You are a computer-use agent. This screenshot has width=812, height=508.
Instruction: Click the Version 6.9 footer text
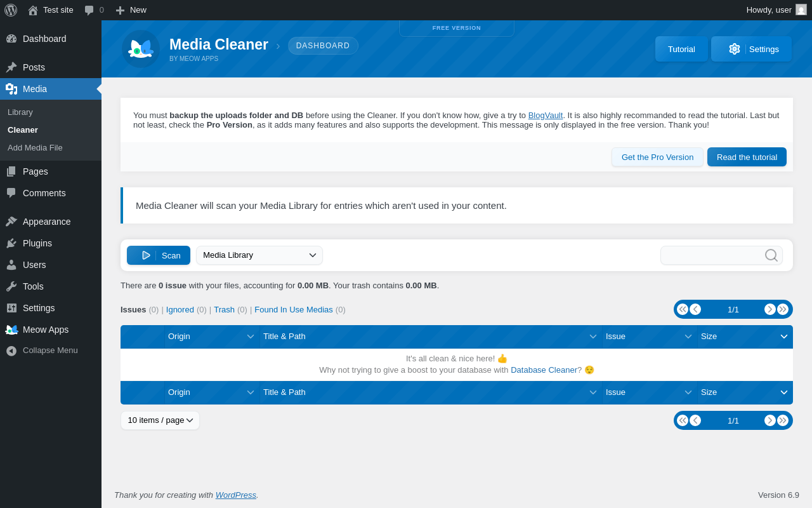click(x=778, y=495)
